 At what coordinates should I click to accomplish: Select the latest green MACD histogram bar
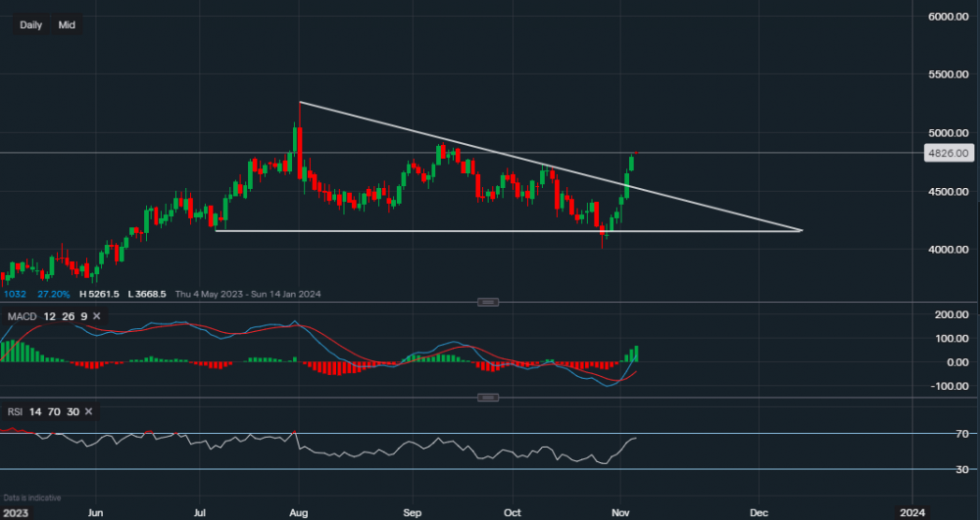[x=634, y=354]
